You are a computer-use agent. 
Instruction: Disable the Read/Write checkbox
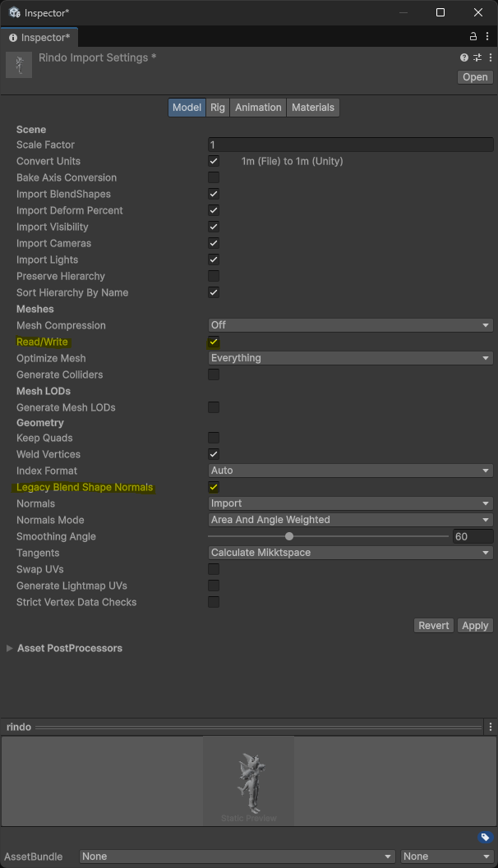(x=214, y=342)
